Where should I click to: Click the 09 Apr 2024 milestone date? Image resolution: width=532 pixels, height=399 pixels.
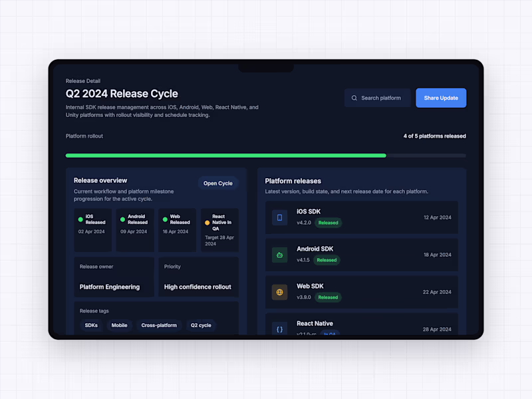(134, 231)
